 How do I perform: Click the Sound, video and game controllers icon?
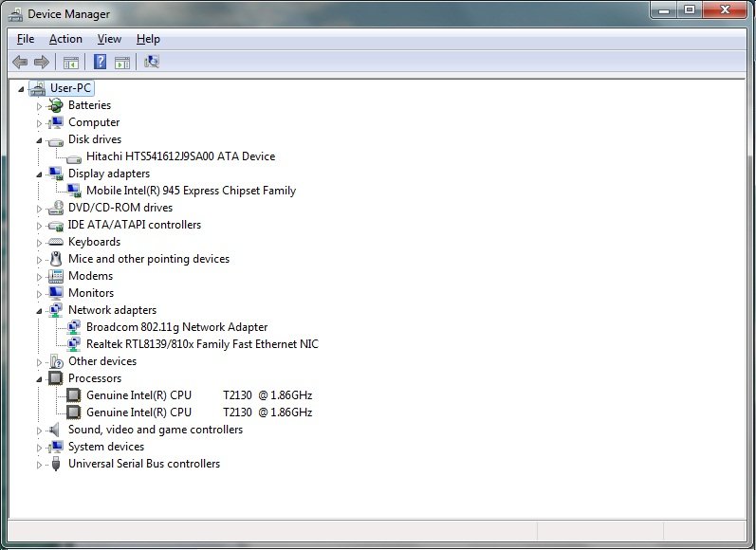56,430
